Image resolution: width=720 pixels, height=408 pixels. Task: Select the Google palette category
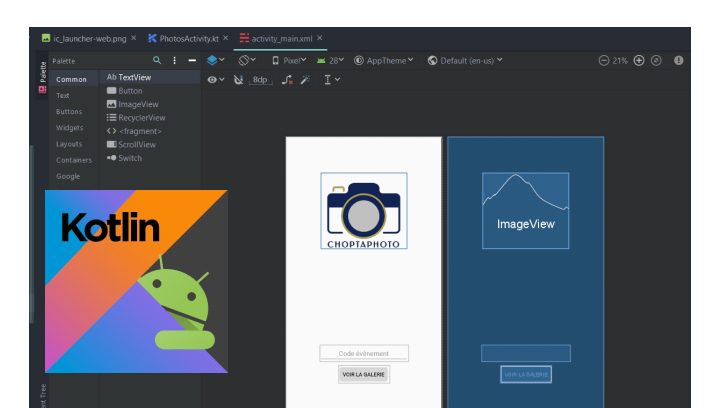coord(68,176)
